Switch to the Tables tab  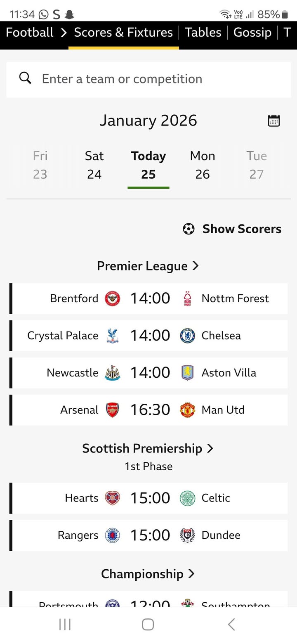click(x=203, y=33)
